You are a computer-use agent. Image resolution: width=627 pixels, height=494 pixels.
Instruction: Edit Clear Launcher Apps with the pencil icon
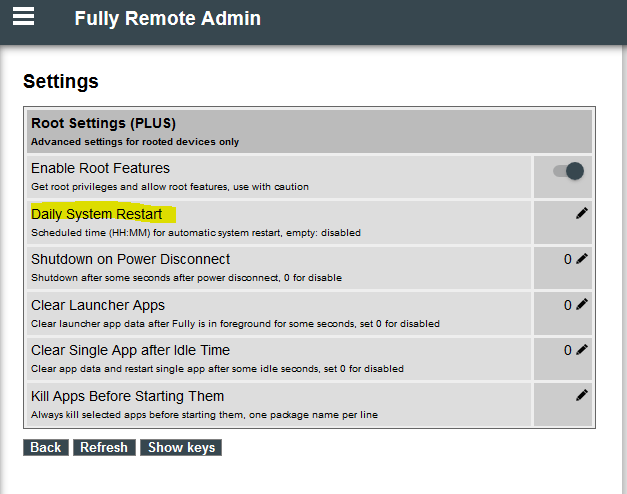pos(582,304)
